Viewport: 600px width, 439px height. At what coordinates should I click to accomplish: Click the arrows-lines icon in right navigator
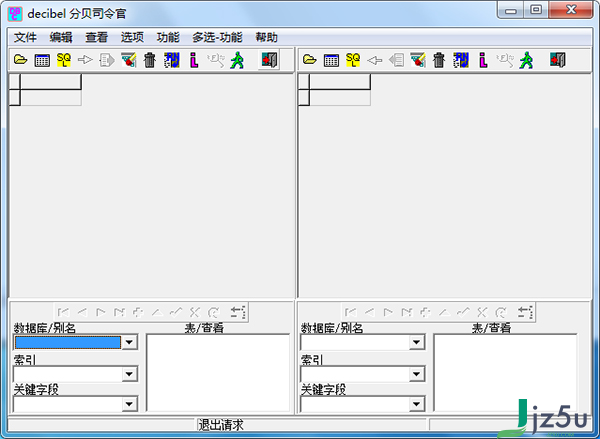coord(525,312)
